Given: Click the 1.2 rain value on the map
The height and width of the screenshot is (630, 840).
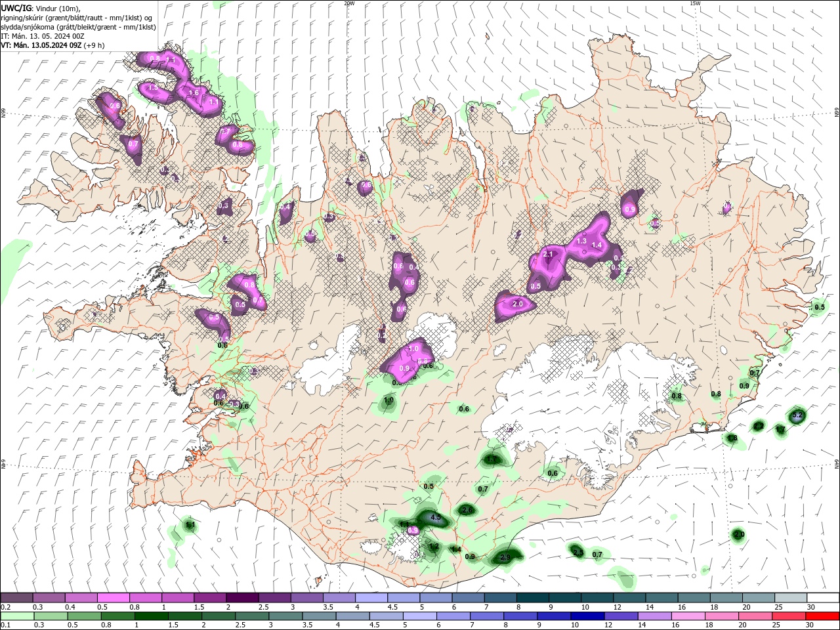Looking at the screenshot, I should [x=433, y=546].
